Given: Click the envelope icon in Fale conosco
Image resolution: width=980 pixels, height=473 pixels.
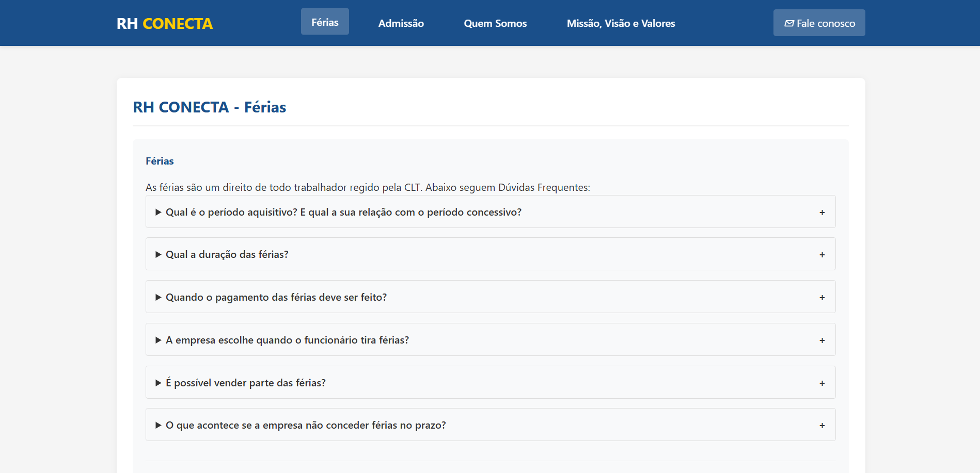Looking at the screenshot, I should pos(789,23).
